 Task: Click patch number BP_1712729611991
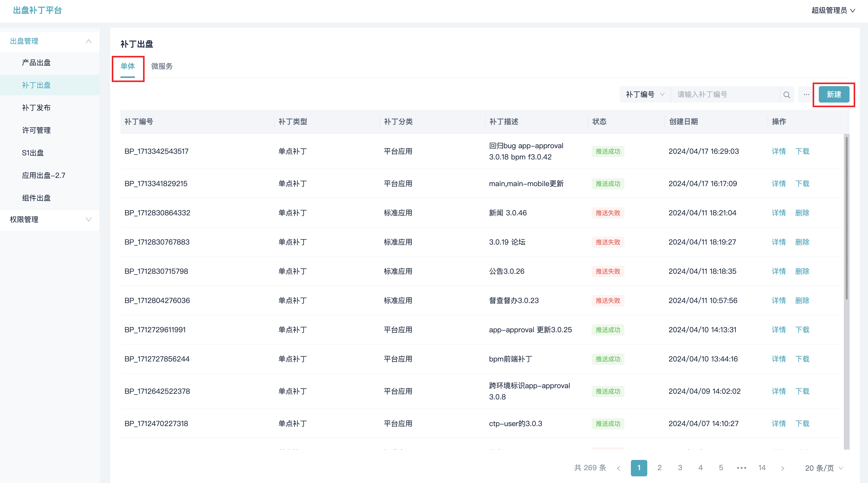(x=155, y=330)
